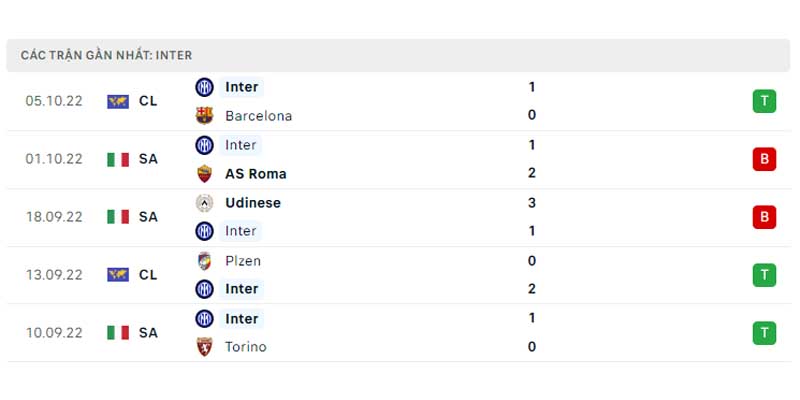
Task: Open the AS Roma team name link
Action: [x=256, y=174]
